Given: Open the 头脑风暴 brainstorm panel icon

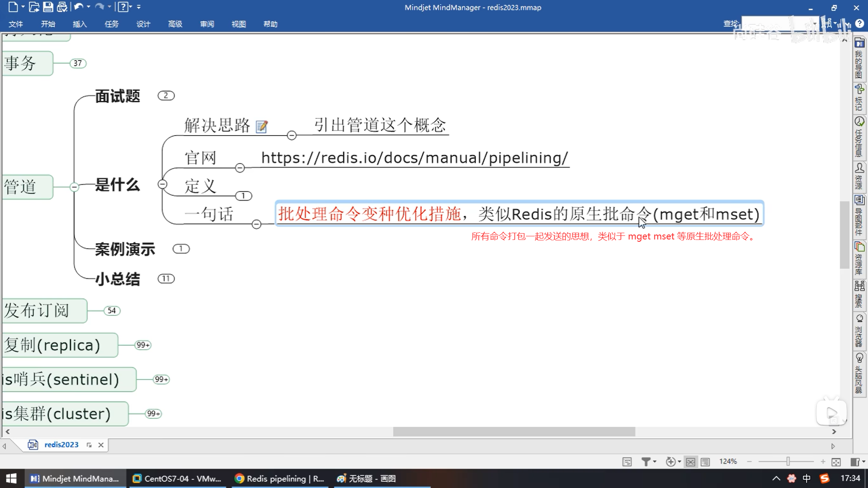Looking at the screenshot, I should click(859, 358).
